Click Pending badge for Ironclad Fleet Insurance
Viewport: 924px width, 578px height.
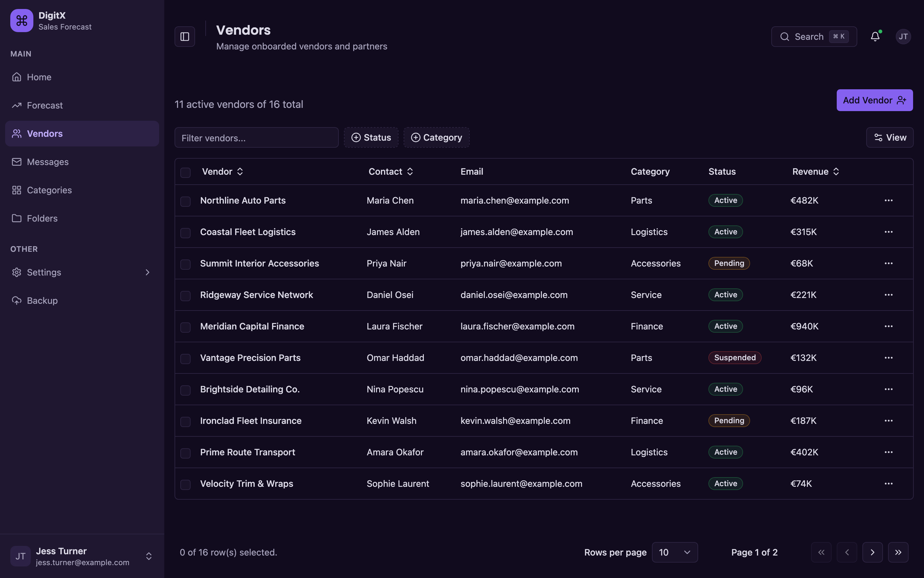(x=729, y=421)
